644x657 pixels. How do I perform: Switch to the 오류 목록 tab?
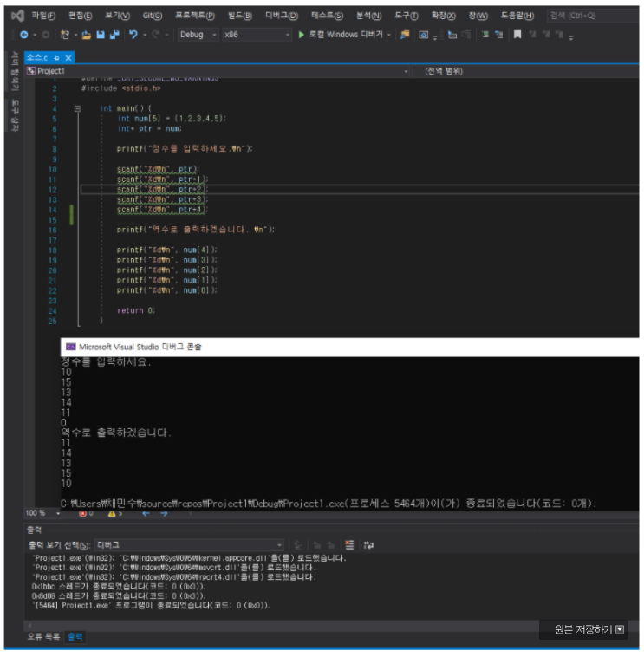(x=43, y=637)
